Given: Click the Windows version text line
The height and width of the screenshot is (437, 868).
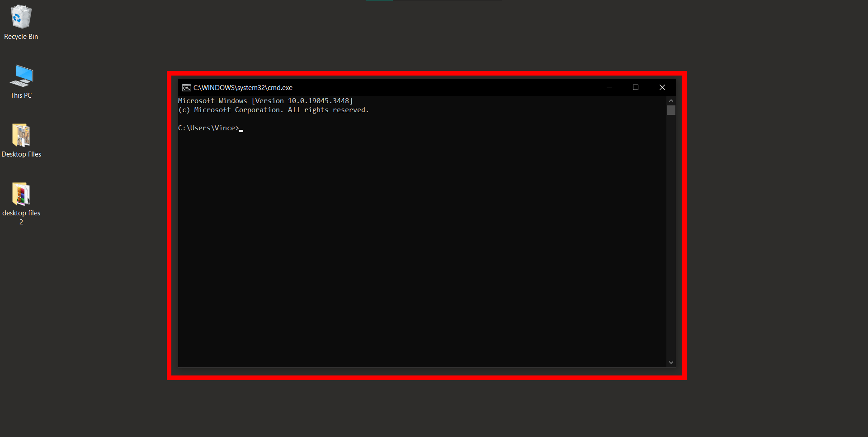Looking at the screenshot, I should point(266,100).
